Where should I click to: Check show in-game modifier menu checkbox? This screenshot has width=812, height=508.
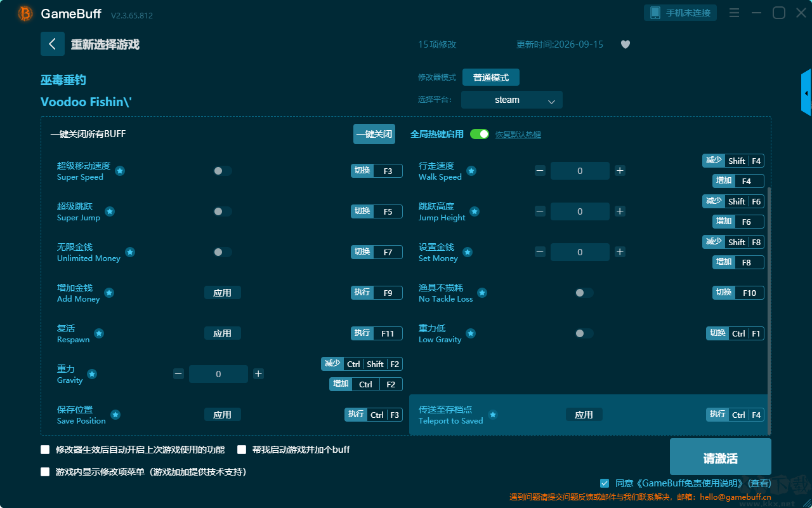[x=45, y=472]
